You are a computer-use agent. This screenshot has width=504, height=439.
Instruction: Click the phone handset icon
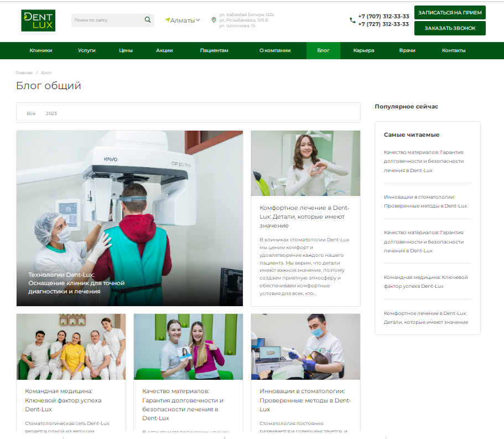tap(352, 20)
